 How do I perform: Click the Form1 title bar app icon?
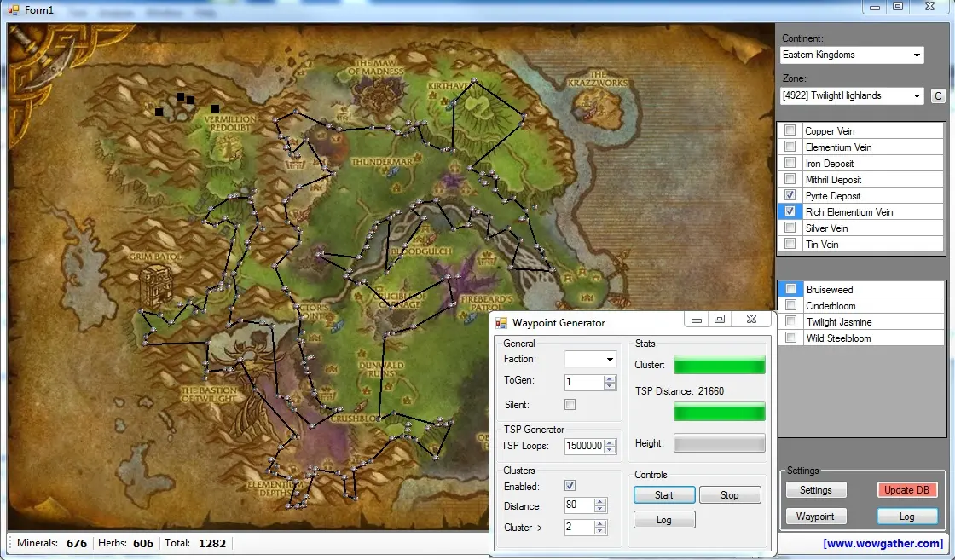coord(13,10)
